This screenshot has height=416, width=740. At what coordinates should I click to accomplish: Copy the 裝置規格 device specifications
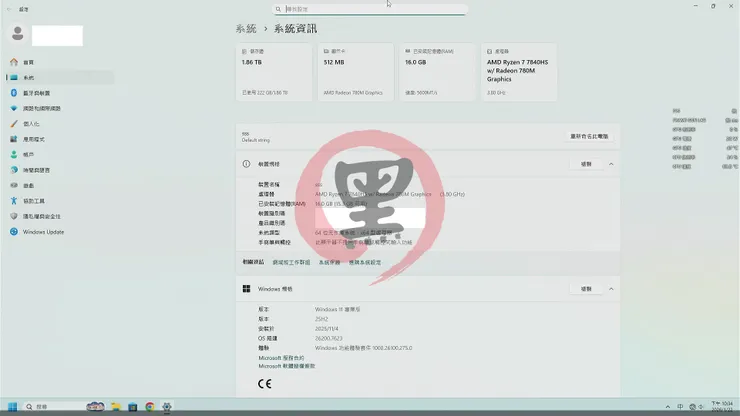(x=586, y=164)
